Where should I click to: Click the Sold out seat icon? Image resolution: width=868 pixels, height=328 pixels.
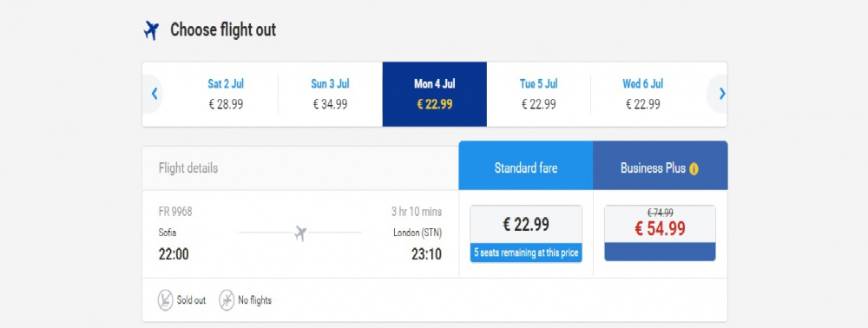165,299
